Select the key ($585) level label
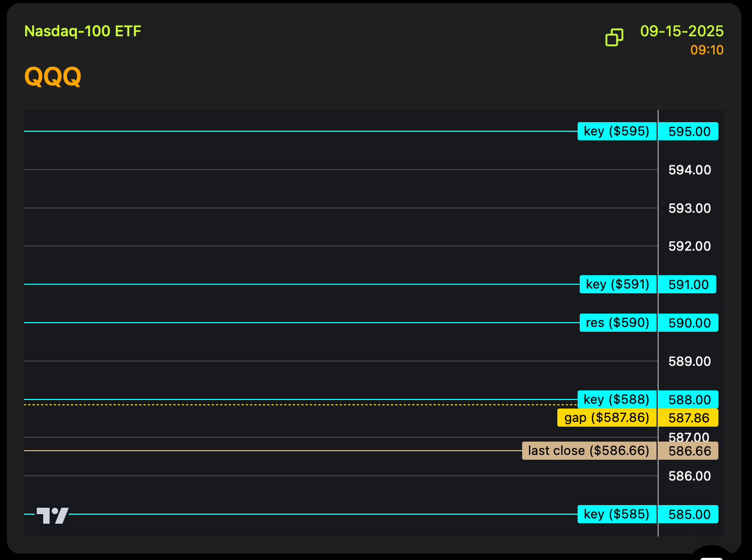 [617, 514]
